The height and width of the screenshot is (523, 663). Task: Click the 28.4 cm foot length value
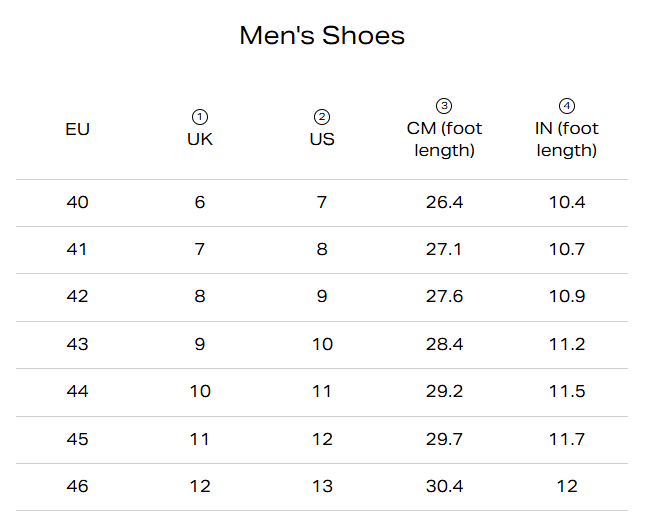[444, 344]
